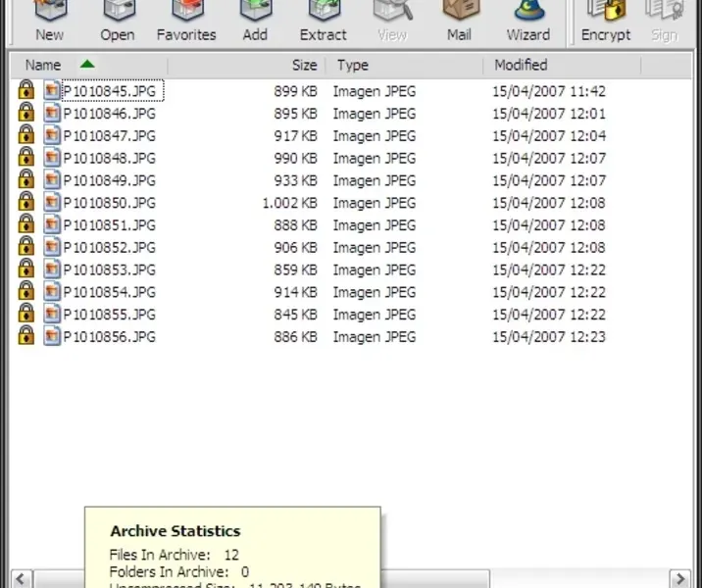This screenshot has height=588, width=702.
Task: Sort by the Modified column header
Action: (x=563, y=66)
